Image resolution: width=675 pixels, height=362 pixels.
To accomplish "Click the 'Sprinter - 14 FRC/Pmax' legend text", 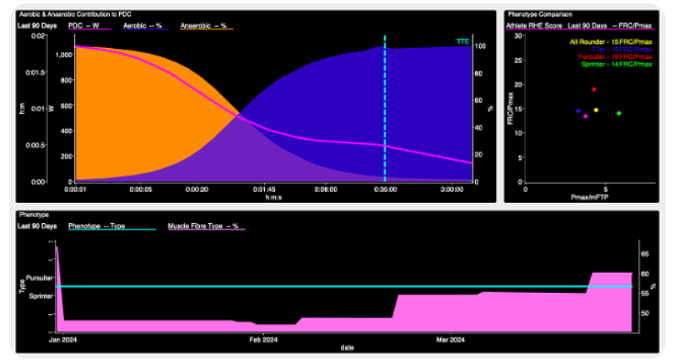I will point(616,64).
